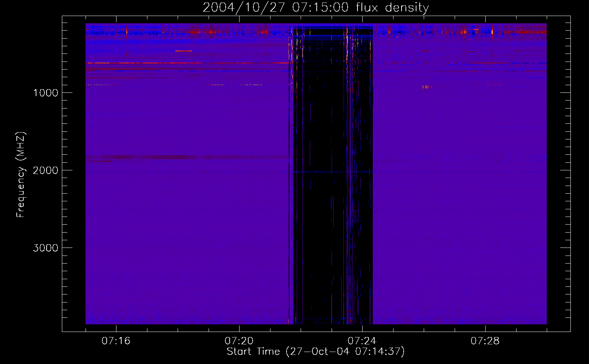Image resolution: width=589 pixels, height=364 pixels.
Task: Click the 07:24 time tick label
Action: coord(362,341)
